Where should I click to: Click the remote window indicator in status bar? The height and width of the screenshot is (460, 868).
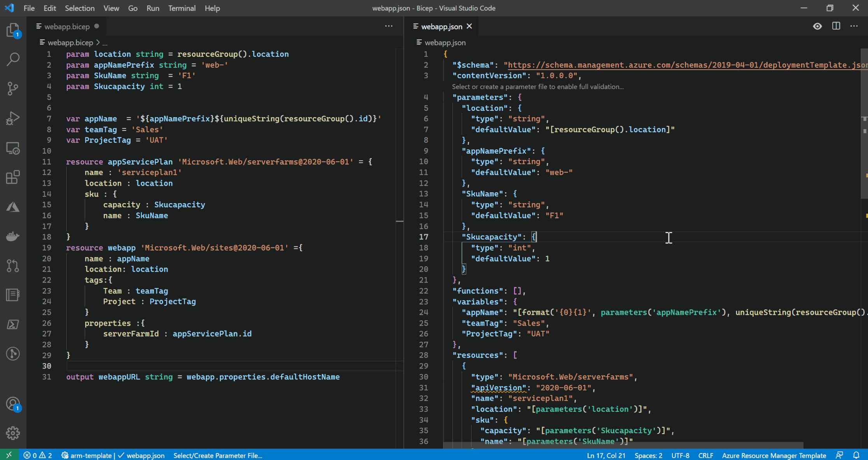(9, 455)
